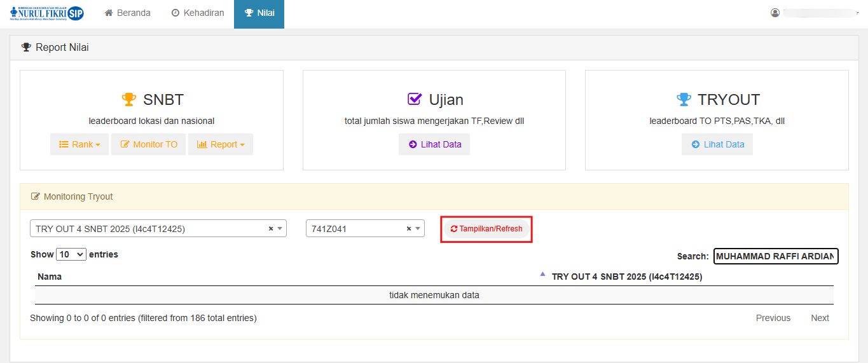The height and width of the screenshot is (363, 868).
Task: Click Lihat Data under TRYOUT
Action: (717, 144)
